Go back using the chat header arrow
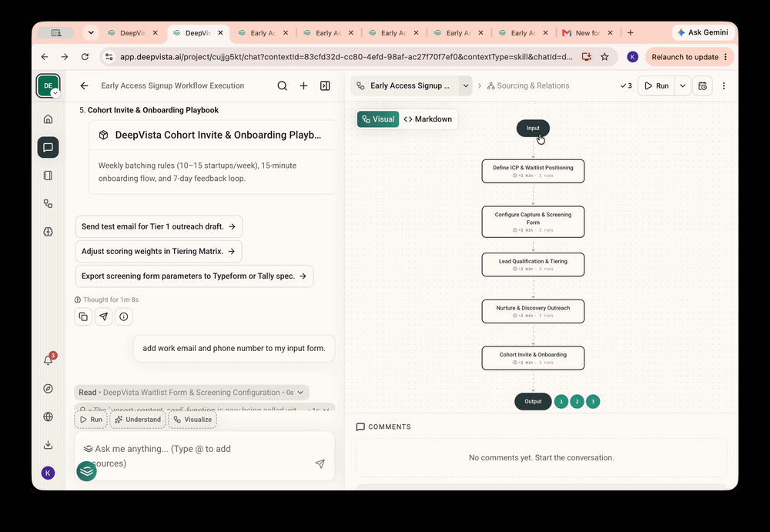 [85, 86]
